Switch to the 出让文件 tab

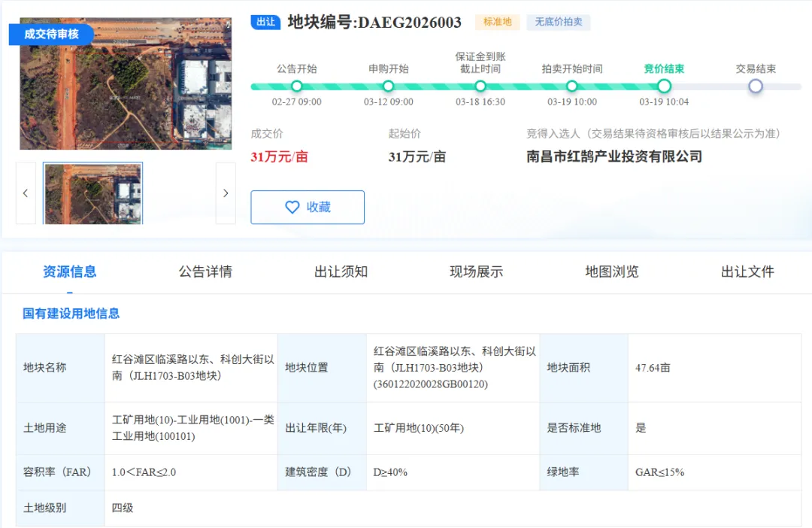[x=748, y=272]
